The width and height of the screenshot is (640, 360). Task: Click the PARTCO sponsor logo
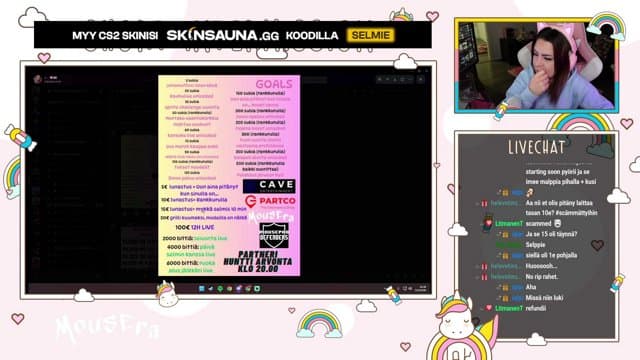(270, 201)
